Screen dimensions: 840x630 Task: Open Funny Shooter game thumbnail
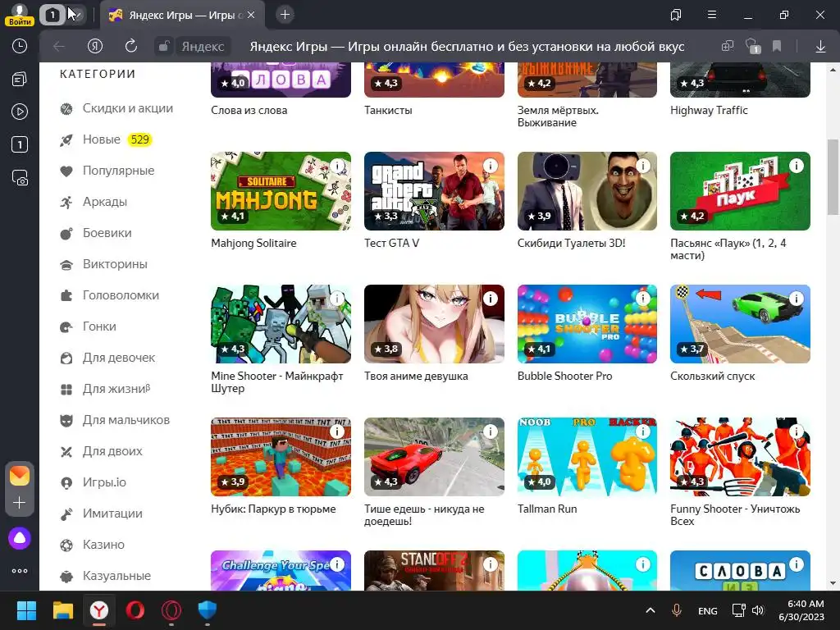740,457
